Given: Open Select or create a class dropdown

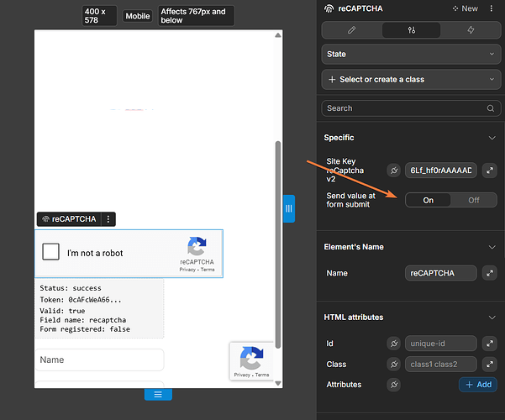Looking at the screenshot, I should click(411, 79).
